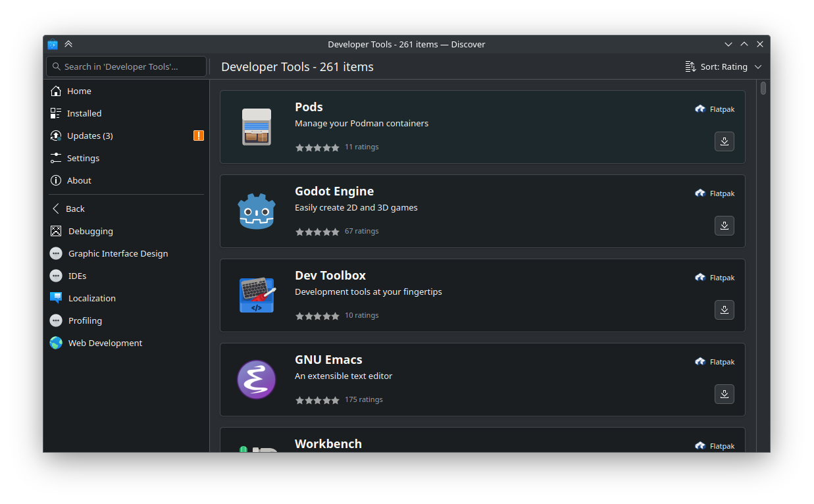814x504 pixels.
Task: Select the IDEs category
Action: tap(126, 276)
